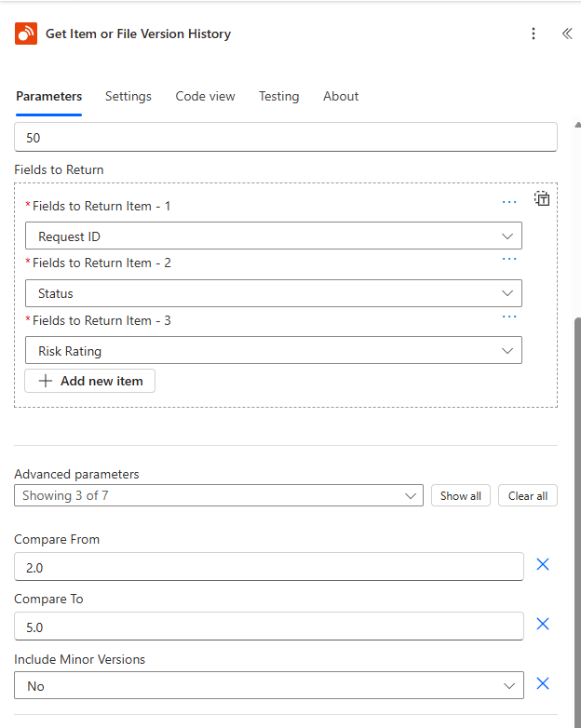
Task: Click the Fields to Return label
Action: click(59, 169)
